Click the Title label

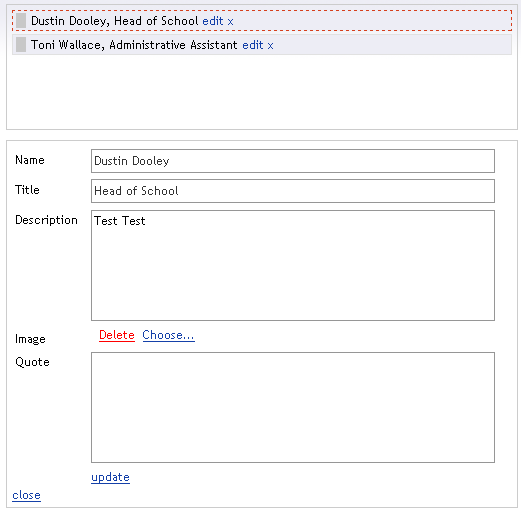(27, 190)
